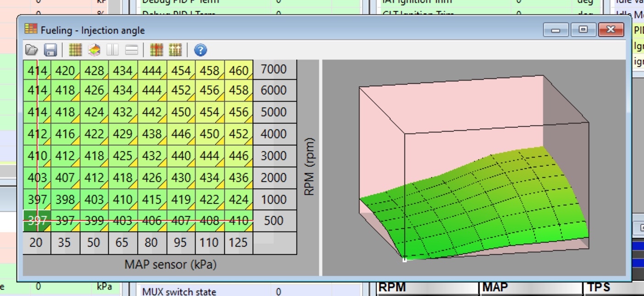Click the red crosshair grid icon
Screen dimensions: 644x296
click(156, 50)
